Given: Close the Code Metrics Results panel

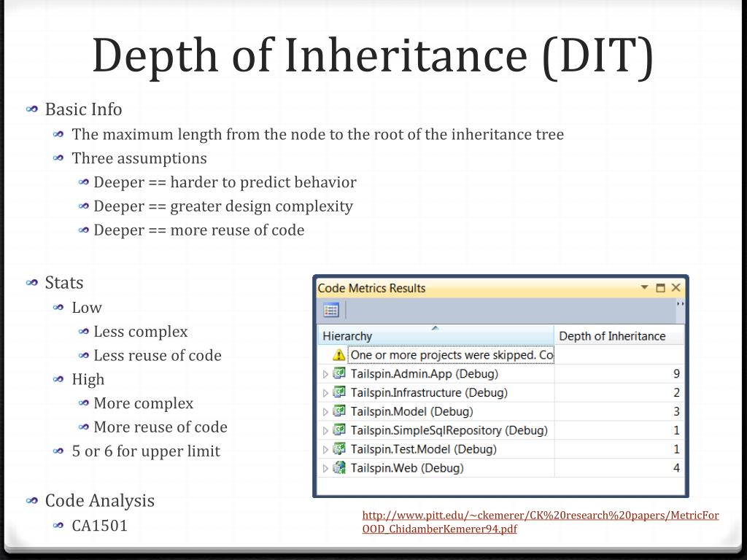Looking at the screenshot, I should pyautogui.click(x=676, y=287).
